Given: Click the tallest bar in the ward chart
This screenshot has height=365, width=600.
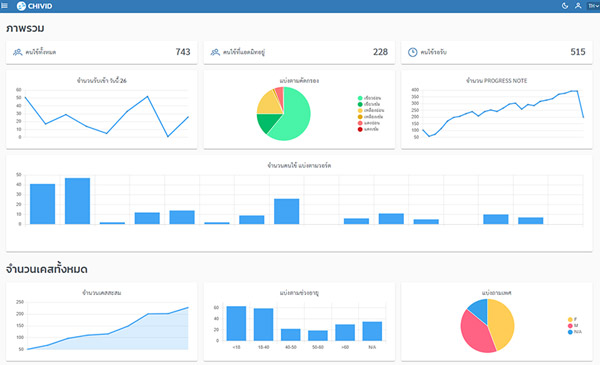Looking at the screenshot, I should pyautogui.click(x=77, y=201).
